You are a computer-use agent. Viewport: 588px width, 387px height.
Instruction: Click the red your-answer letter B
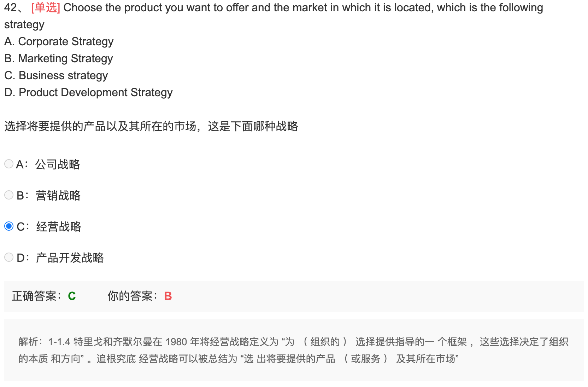168,296
